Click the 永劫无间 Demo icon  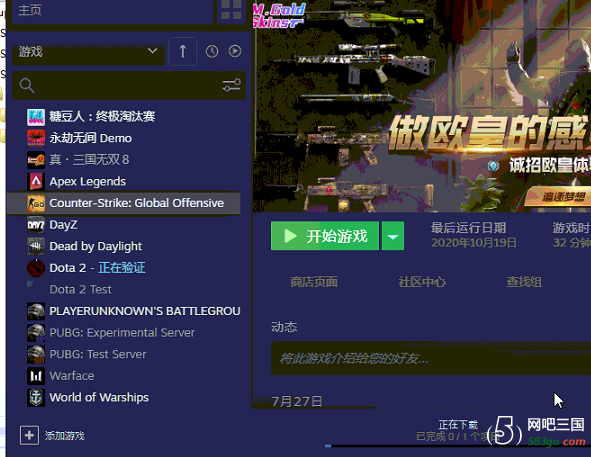point(36,138)
